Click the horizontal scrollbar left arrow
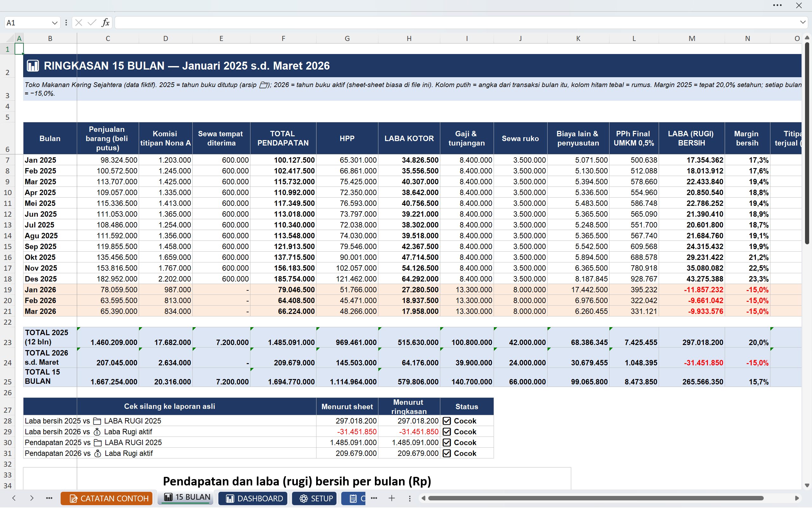The width and height of the screenshot is (812, 508). [424, 498]
